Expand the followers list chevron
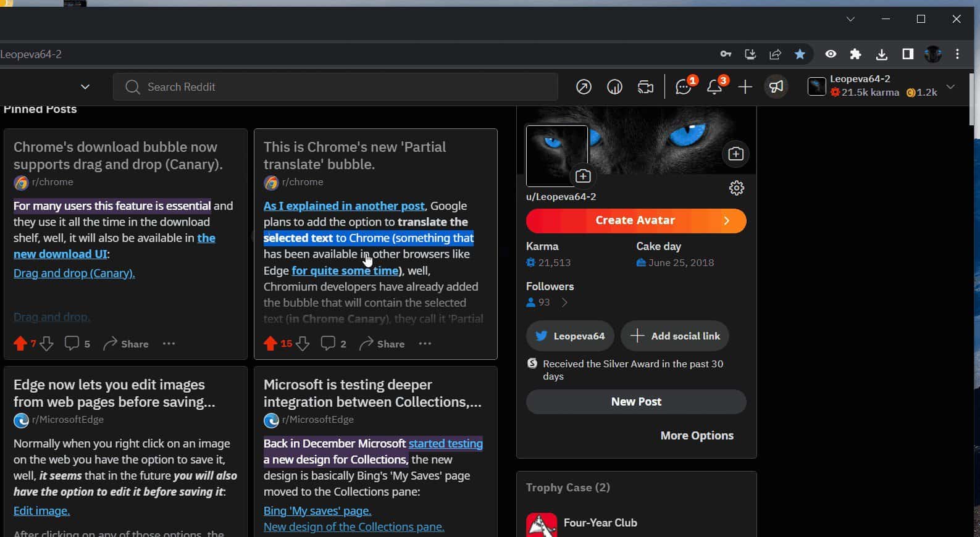Screen dimensions: 980x537 click(564, 302)
